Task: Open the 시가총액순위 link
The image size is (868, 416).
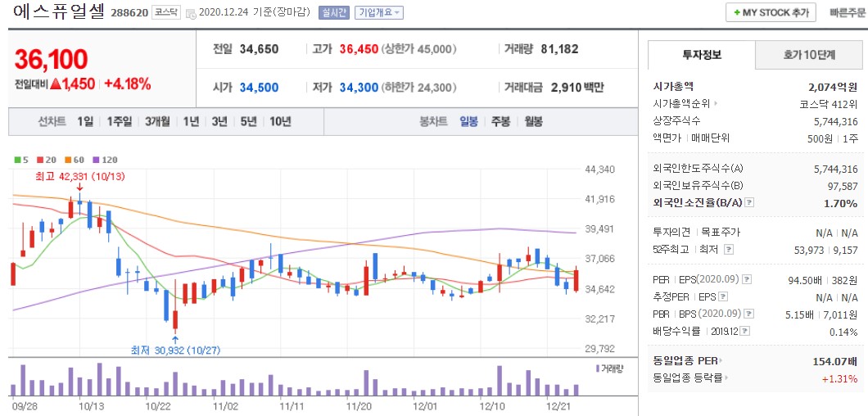Action: coord(682,103)
